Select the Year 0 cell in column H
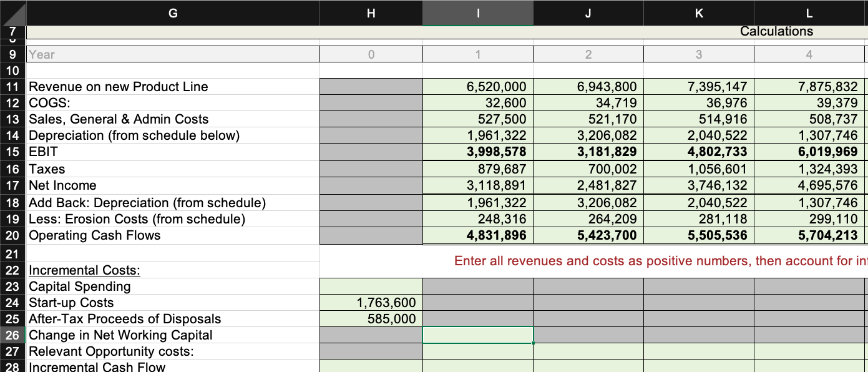This screenshot has height=372, width=868. click(x=371, y=54)
